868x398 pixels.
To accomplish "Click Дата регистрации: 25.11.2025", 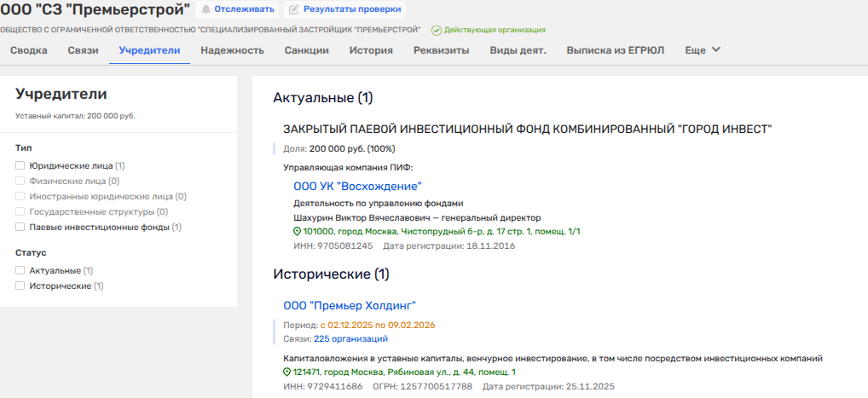I will pyautogui.click(x=548, y=386).
